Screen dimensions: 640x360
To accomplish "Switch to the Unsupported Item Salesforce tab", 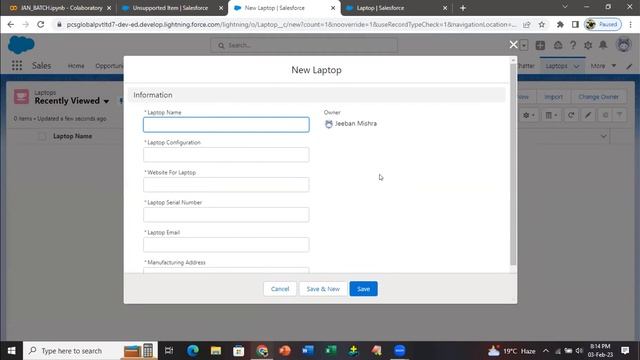I will point(170,8).
